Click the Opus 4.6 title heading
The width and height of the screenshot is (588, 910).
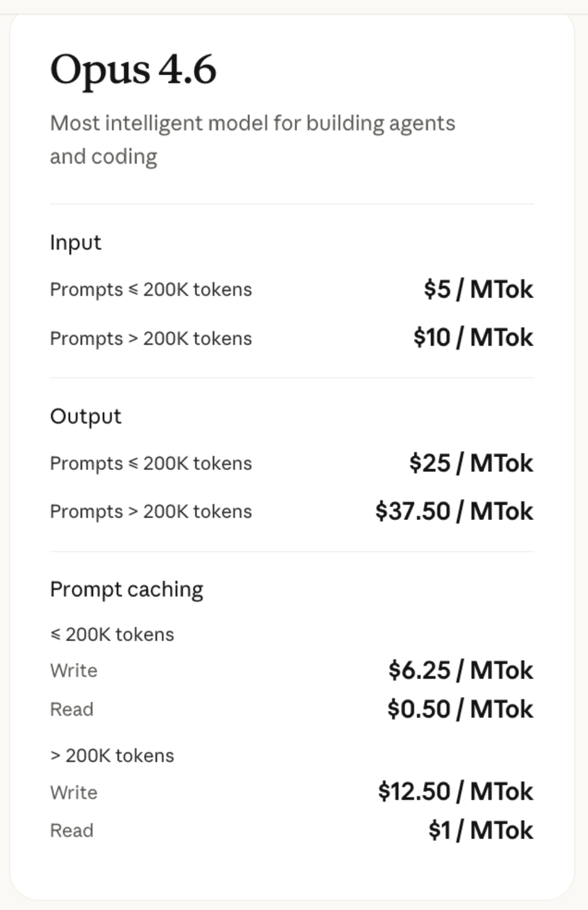133,70
